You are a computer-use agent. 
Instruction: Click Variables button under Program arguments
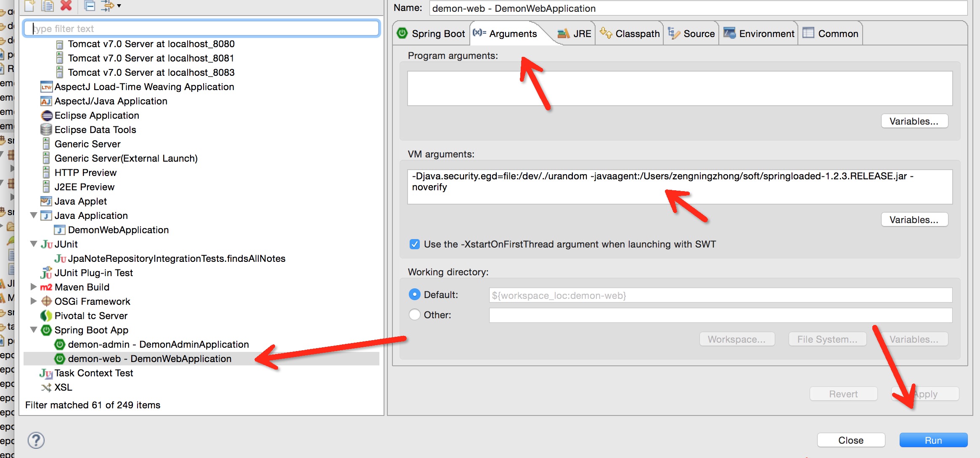pyautogui.click(x=914, y=121)
